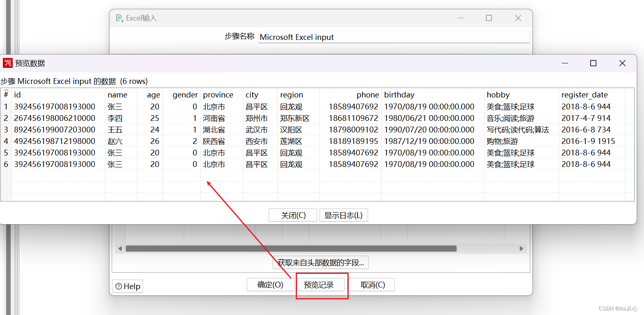Click the name column header
644x315 pixels.
[x=121, y=95]
